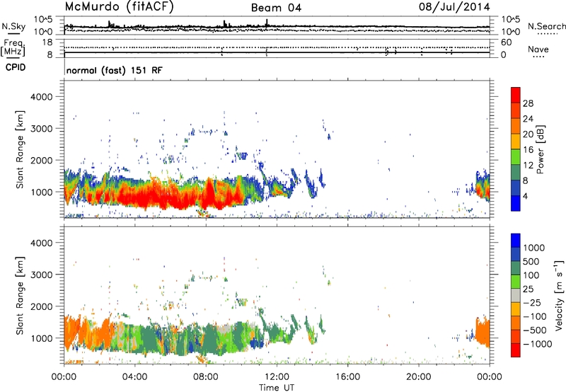Click the N.Sky legend label
Image resolution: width=566 pixels, height=392 pixels.
pyautogui.click(x=13, y=26)
